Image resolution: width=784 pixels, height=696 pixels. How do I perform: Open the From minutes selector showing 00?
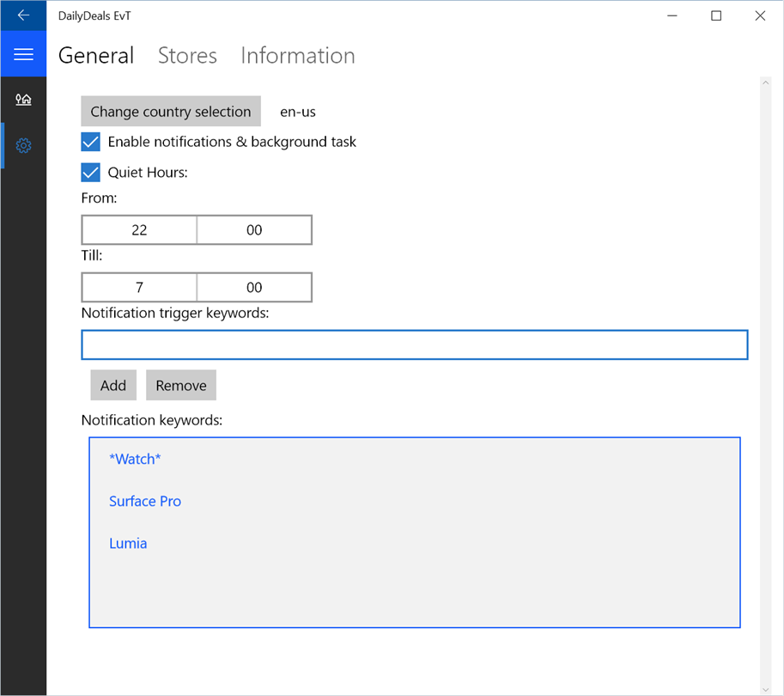tap(254, 230)
